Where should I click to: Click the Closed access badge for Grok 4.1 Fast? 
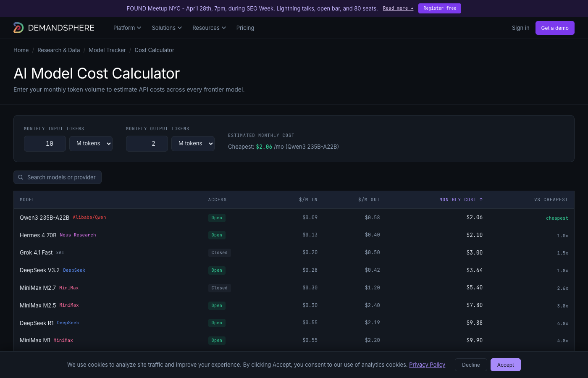[x=219, y=252]
